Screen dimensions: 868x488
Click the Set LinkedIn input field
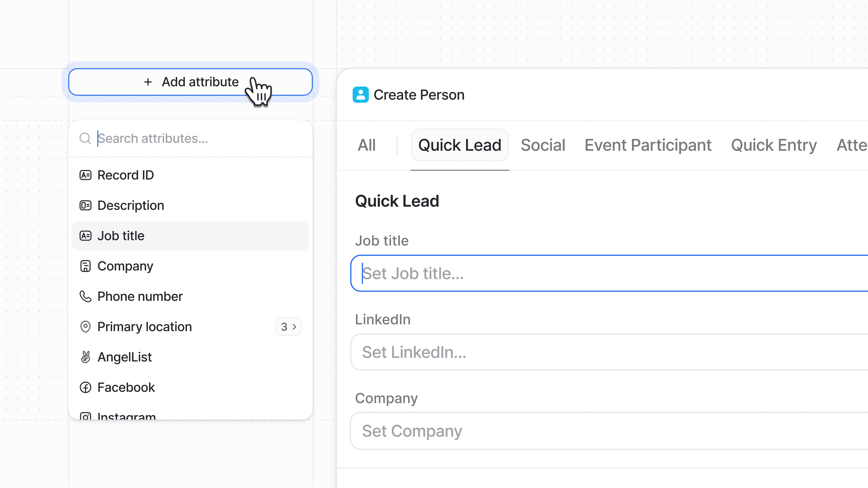coord(606,352)
